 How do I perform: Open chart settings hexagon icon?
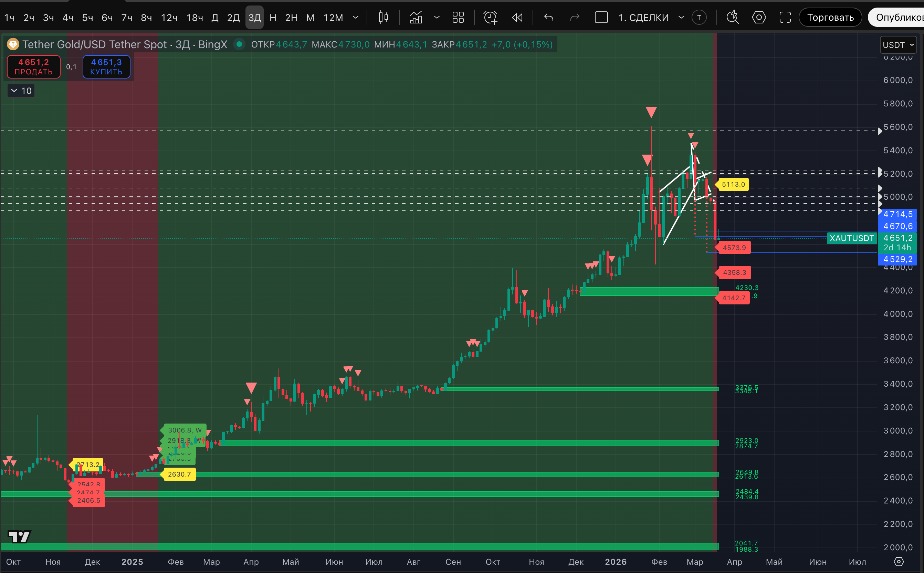pos(758,18)
